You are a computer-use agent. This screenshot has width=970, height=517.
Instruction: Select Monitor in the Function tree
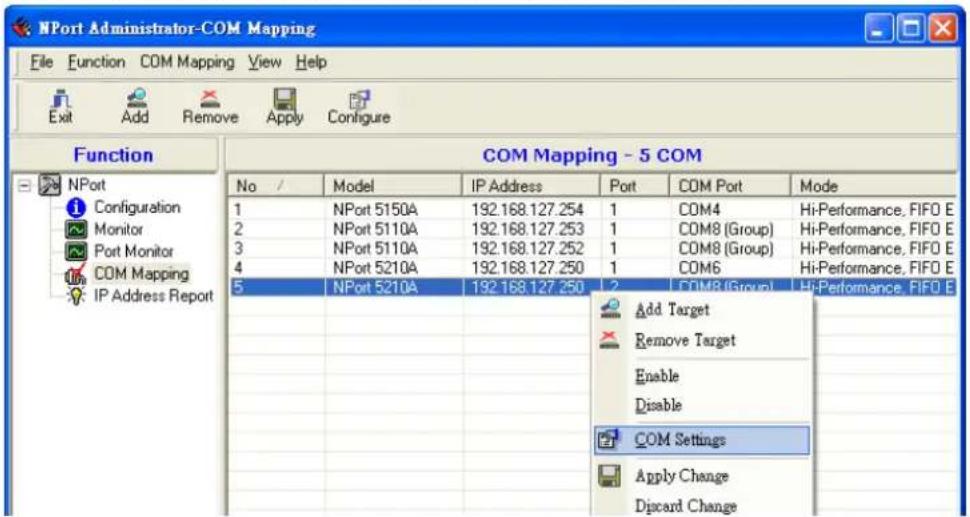click(x=119, y=229)
